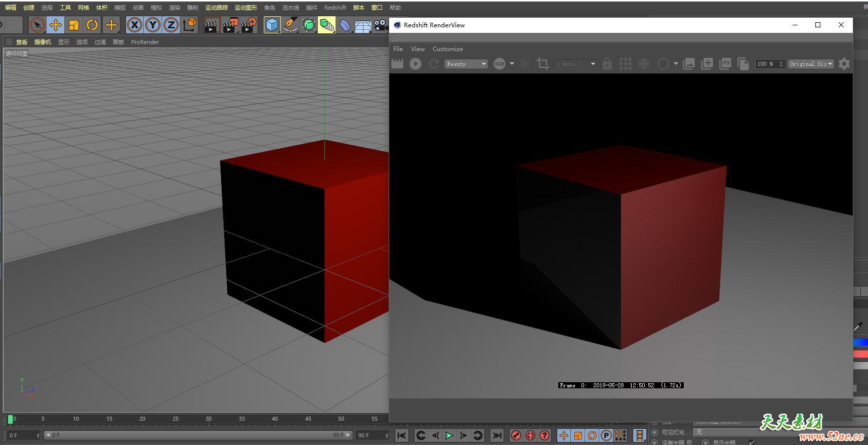Open the Original Size dropdown

pyautogui.click(x=811, y=64)
